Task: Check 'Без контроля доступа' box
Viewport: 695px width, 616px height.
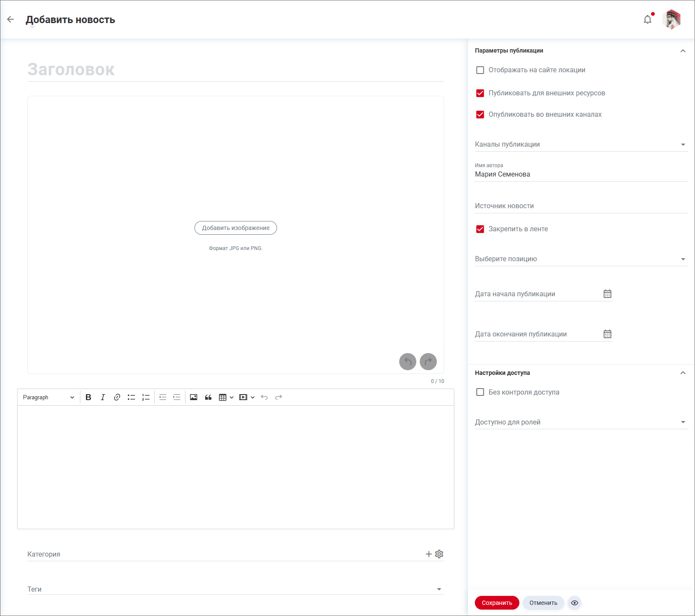Action: tap(480, 392)
